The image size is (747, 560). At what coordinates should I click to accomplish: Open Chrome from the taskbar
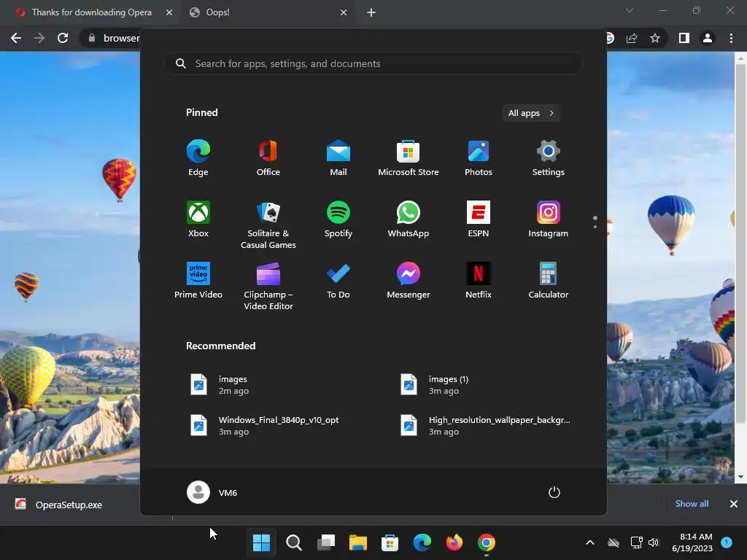point(487,542)
